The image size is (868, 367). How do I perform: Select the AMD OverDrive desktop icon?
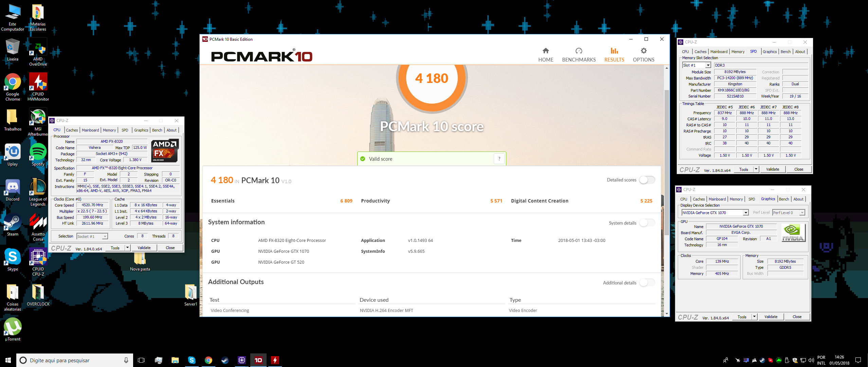[x=38, y=52]
